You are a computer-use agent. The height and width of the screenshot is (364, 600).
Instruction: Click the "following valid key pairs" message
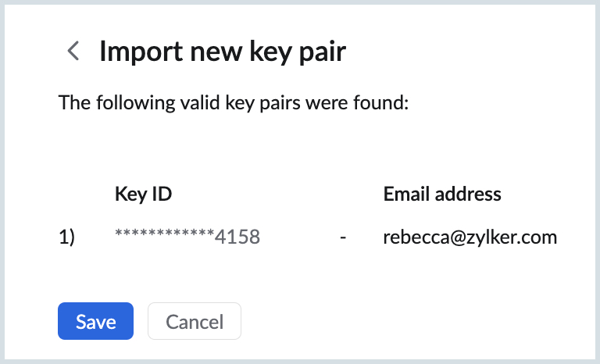point(234,102)
